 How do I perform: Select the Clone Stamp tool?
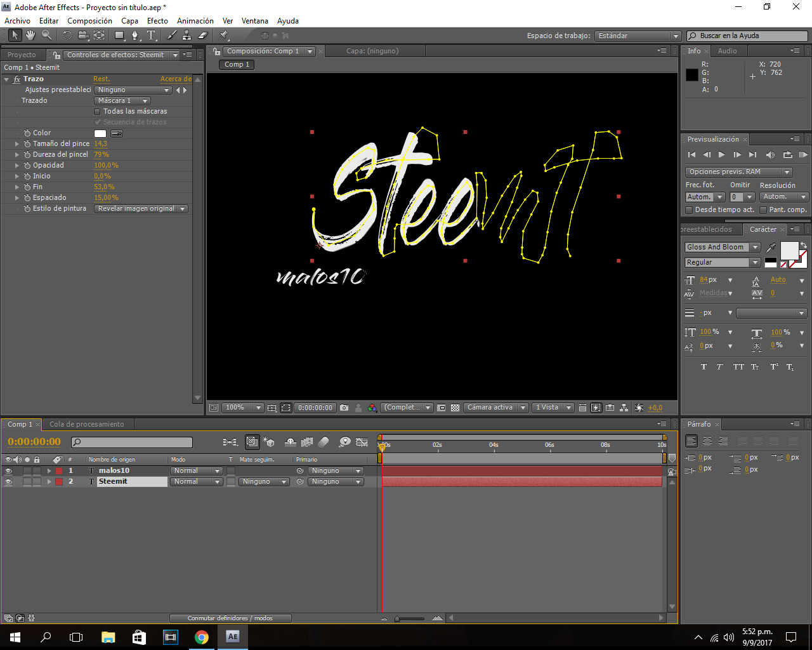pyautogui.click(x=187, y=36)
